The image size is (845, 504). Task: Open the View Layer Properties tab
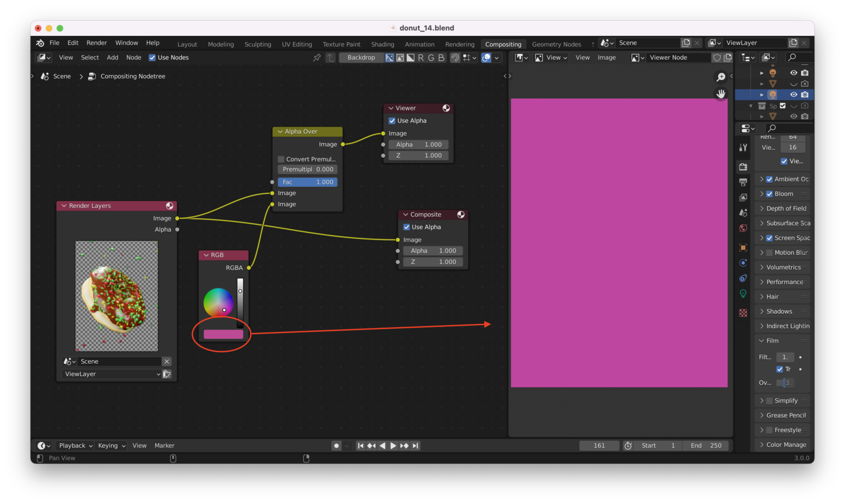click(x=743, y=197)
